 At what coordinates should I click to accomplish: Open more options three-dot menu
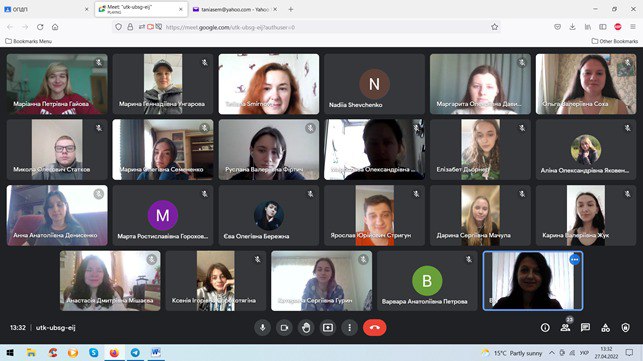pos(349,328)
